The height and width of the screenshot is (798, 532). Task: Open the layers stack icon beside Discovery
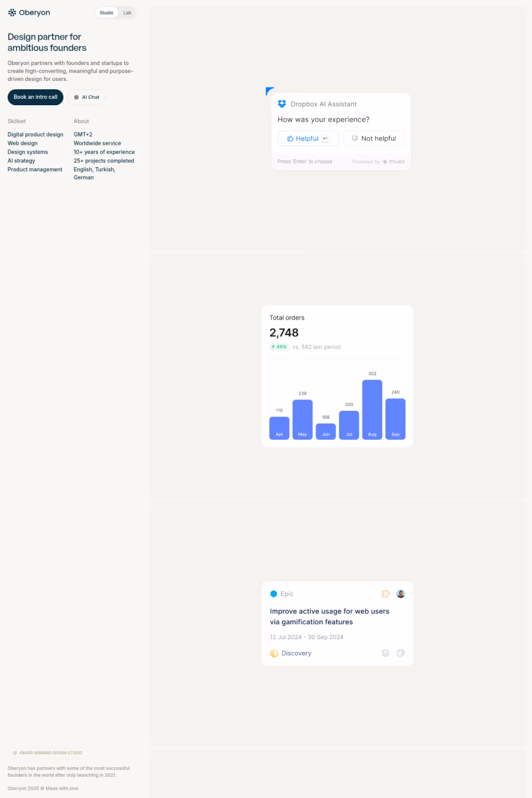pyautogui.click(x=385, y=653)
